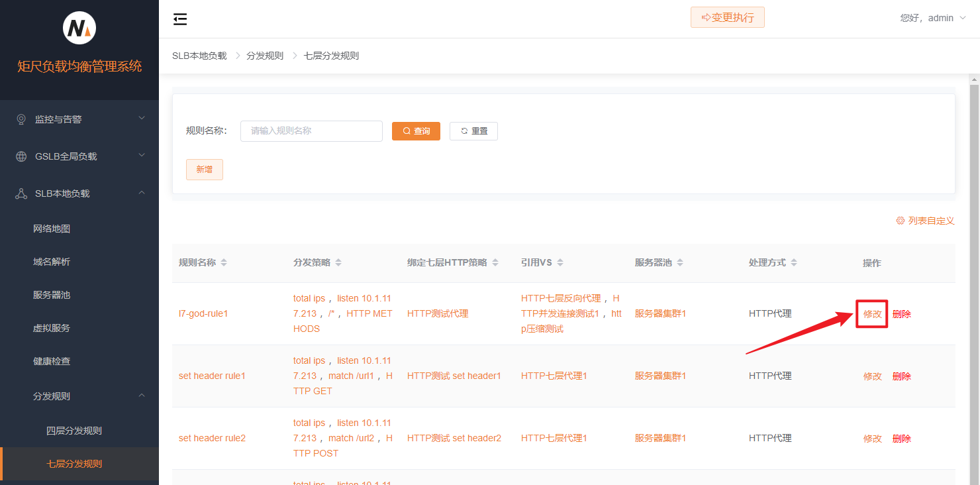Open the admin user dropdown

[932, 18]
